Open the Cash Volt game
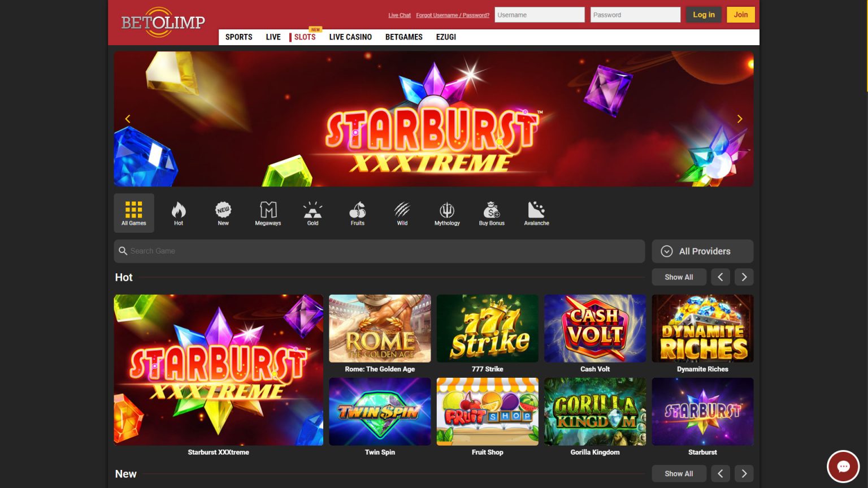Screen dimensions: 868x488 point(595,328)
